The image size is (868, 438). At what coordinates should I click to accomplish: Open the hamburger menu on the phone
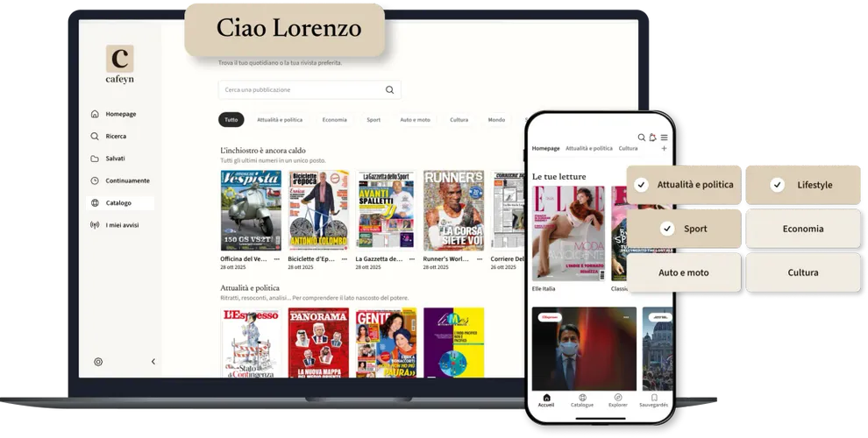tap(665, 138)
